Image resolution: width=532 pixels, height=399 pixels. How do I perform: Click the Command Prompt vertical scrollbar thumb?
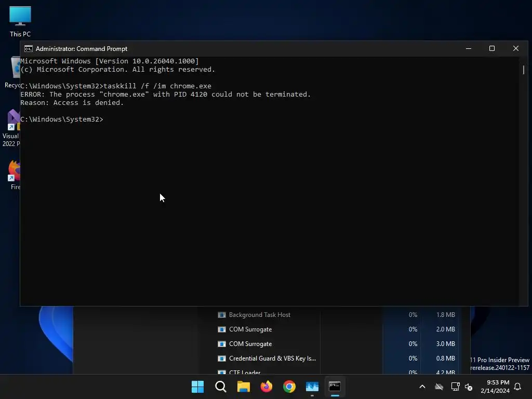click(524, 70)
